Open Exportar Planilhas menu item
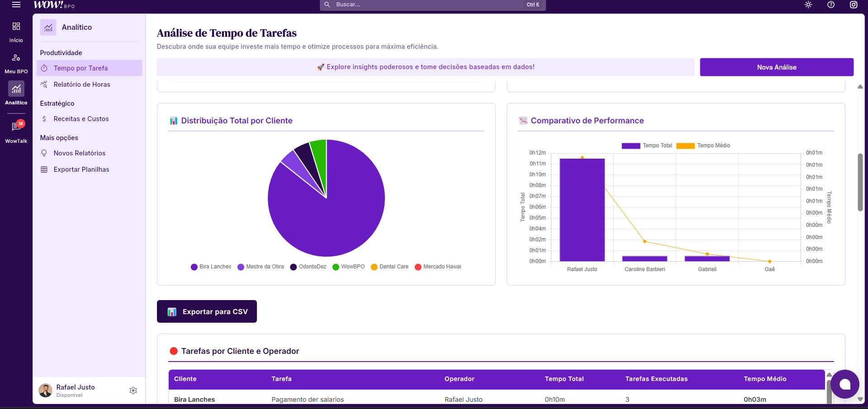868x409 pixels. click(x=81, y=169)
